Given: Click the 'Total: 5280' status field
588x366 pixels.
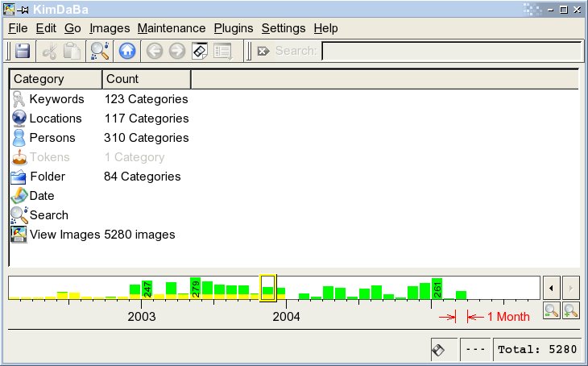Looking at the screenshot, I should [x=537, y=350].
